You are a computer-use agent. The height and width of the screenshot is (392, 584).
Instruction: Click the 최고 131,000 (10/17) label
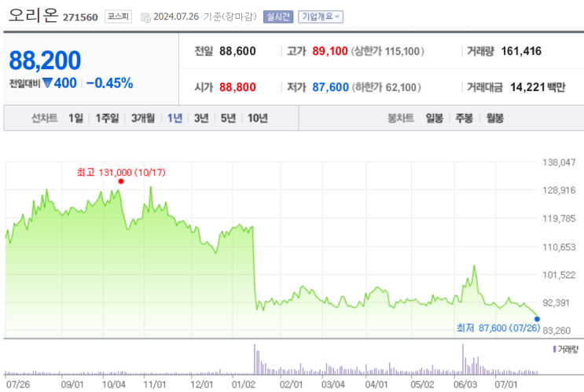[121, 172]
